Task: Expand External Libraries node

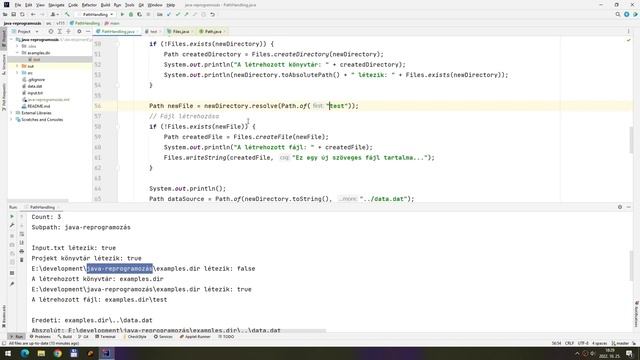Action: (11, 113)
